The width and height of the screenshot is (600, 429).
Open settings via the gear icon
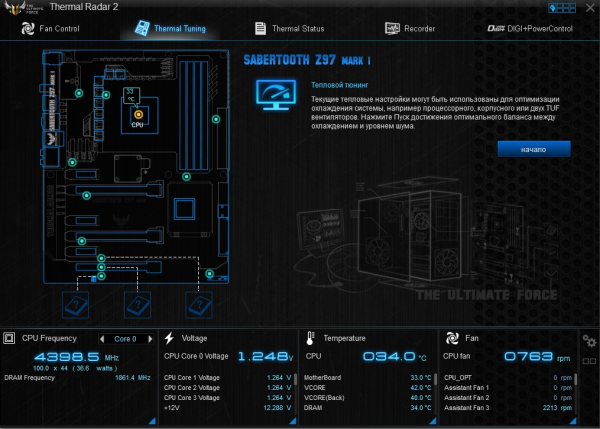coord(589,341)
